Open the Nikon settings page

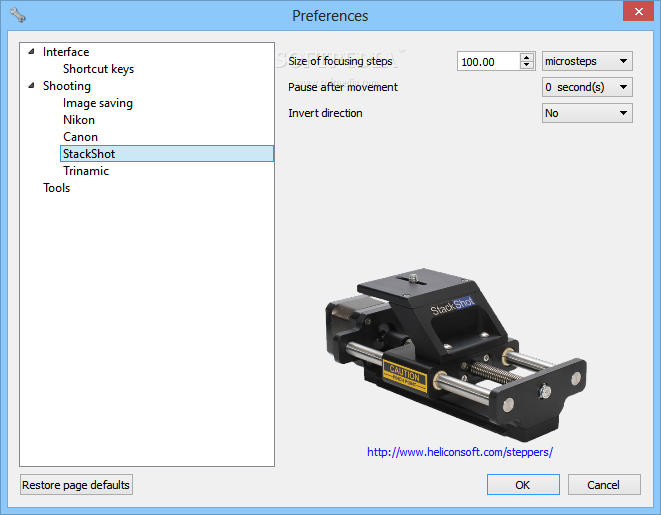tap(79, 120)
